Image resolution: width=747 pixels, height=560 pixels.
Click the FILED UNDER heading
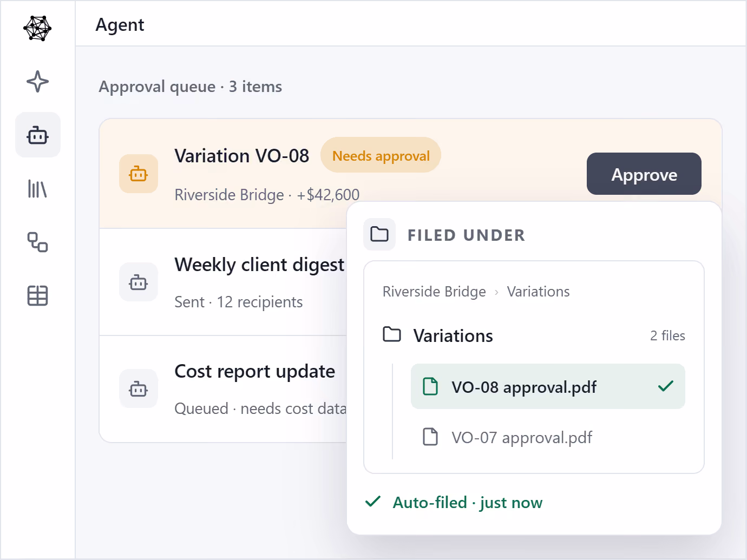coord(466,235)
